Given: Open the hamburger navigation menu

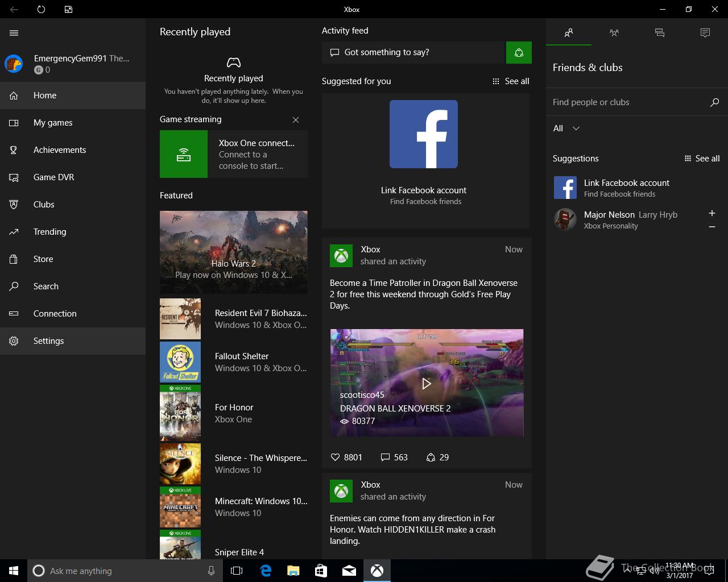Looking at the screenshot, I should (14, 33).
